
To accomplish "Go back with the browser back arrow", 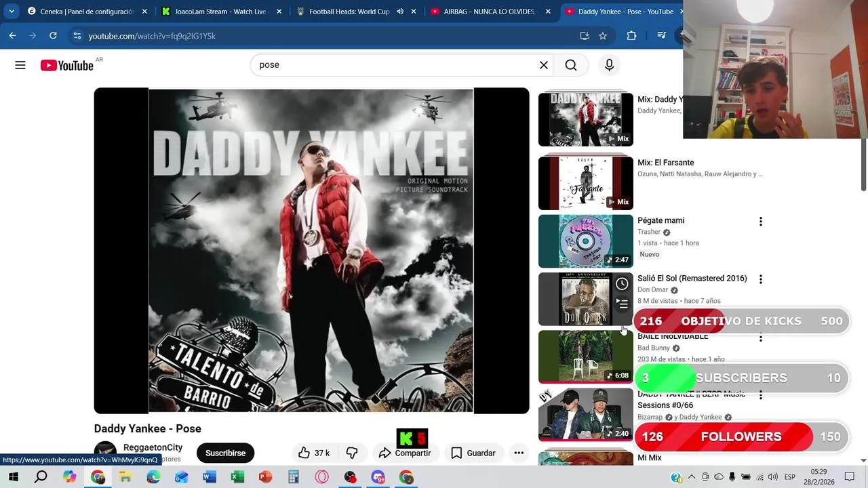I will tap(12, 35).
